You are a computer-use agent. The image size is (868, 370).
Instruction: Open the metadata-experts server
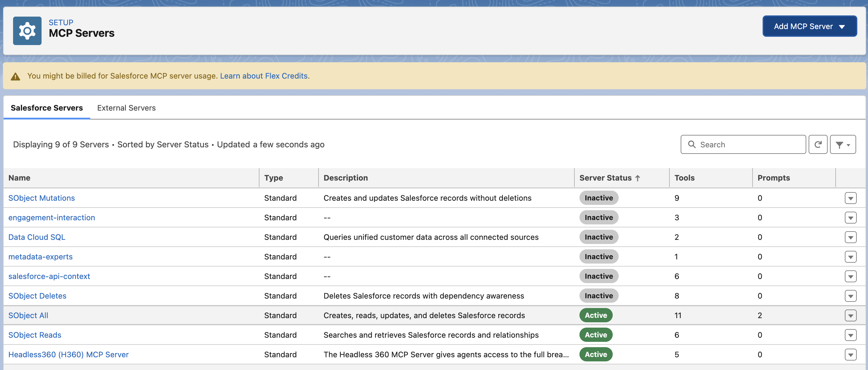pos(40,256)
